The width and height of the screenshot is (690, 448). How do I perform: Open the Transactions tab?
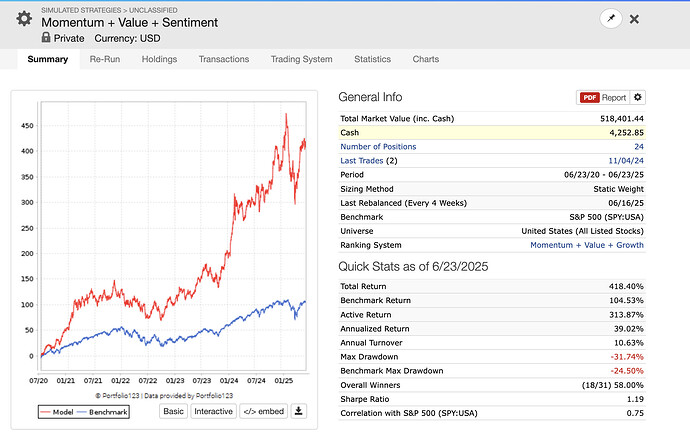(x=224, y=59)
